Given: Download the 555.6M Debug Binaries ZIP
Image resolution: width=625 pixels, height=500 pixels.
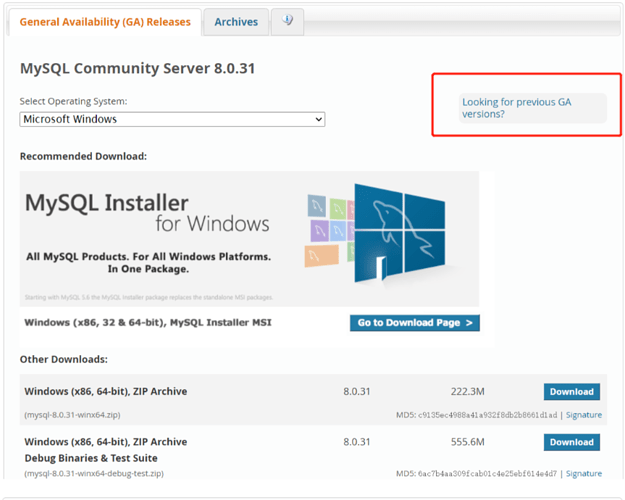Looking at the screenshot, I should (571, 442).
